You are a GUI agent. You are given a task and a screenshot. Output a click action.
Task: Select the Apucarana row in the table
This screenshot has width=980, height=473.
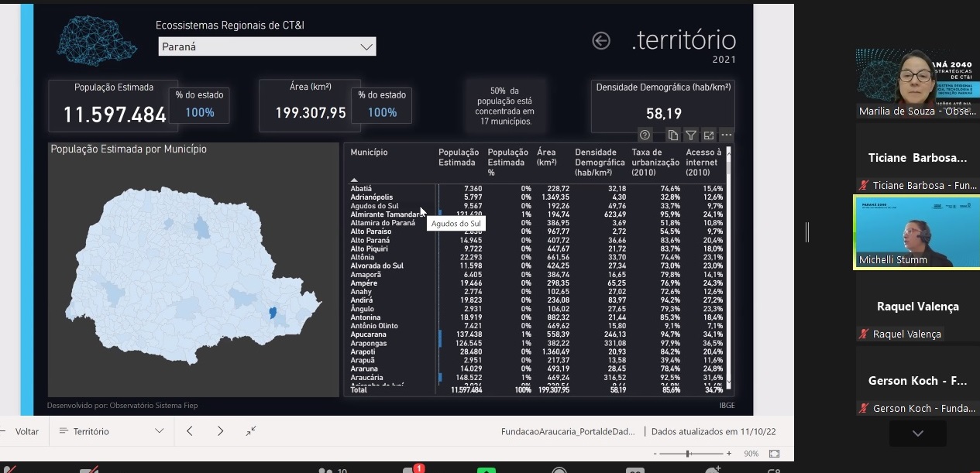(536, 334)
